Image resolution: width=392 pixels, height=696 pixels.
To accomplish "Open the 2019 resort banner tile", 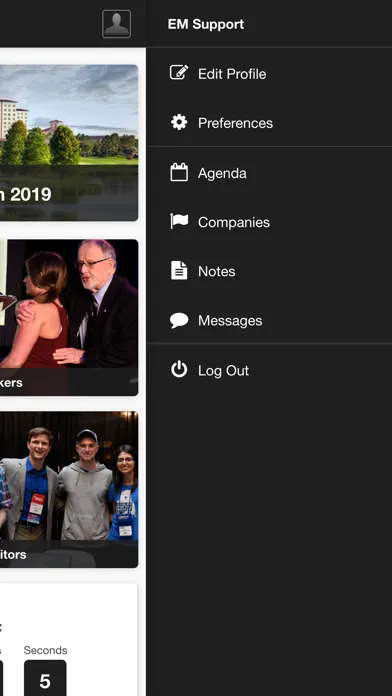I will pos(69,142).
